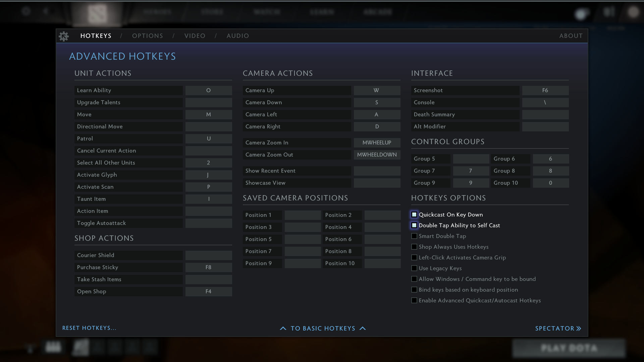Enable Quickcast On Key Down checkbox
The width and height of the screenshot is (644, 362).
pos(414,215)
